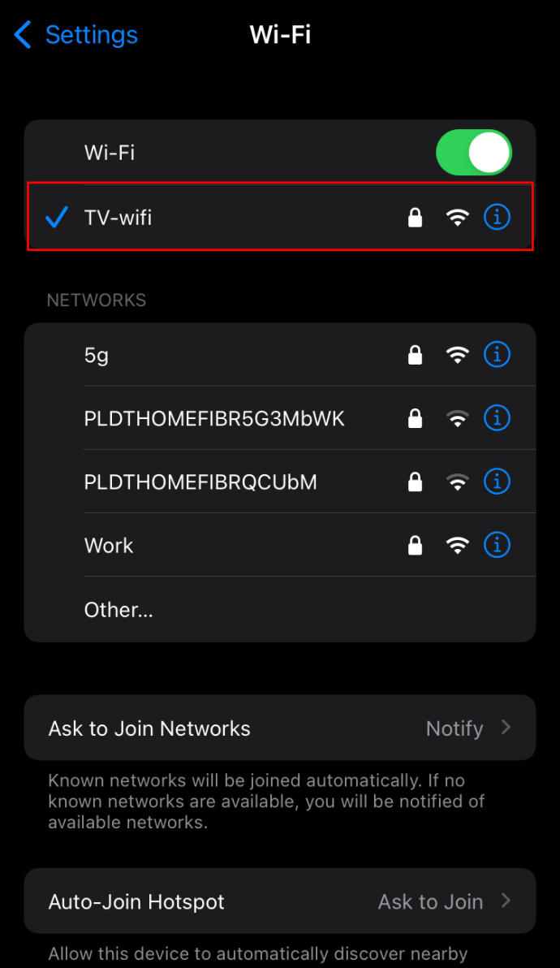Tap signal strength icon beside Work
The height and width of the screenshot is (968, 560).
pyautogui.click(x=457, y=545)
